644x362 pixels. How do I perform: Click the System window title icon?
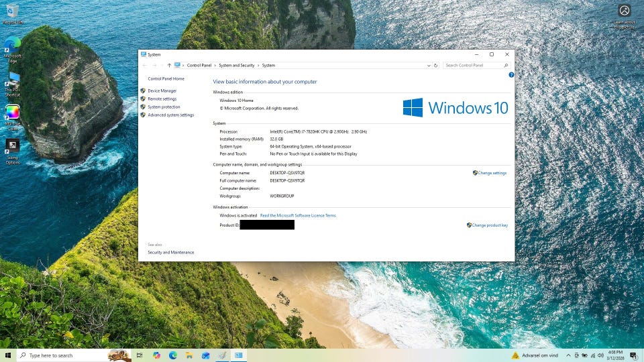tap(144, 54)
